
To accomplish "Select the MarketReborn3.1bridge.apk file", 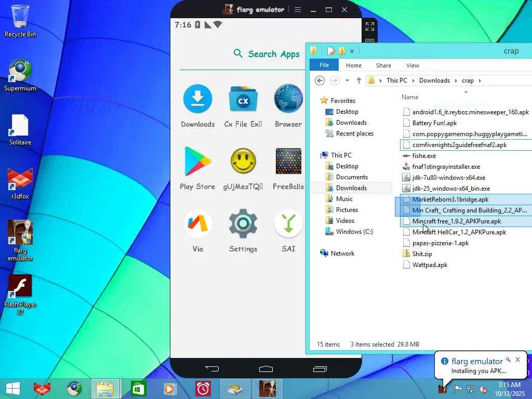I will point(450,199).
